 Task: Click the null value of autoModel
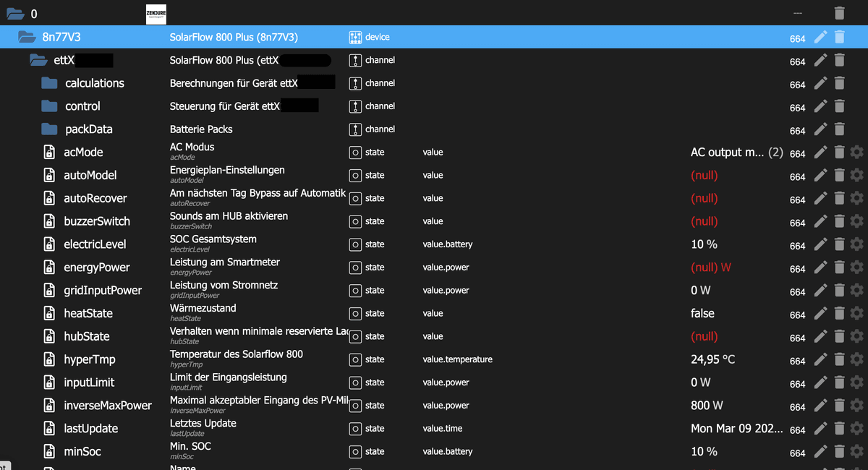click(705, 175)
